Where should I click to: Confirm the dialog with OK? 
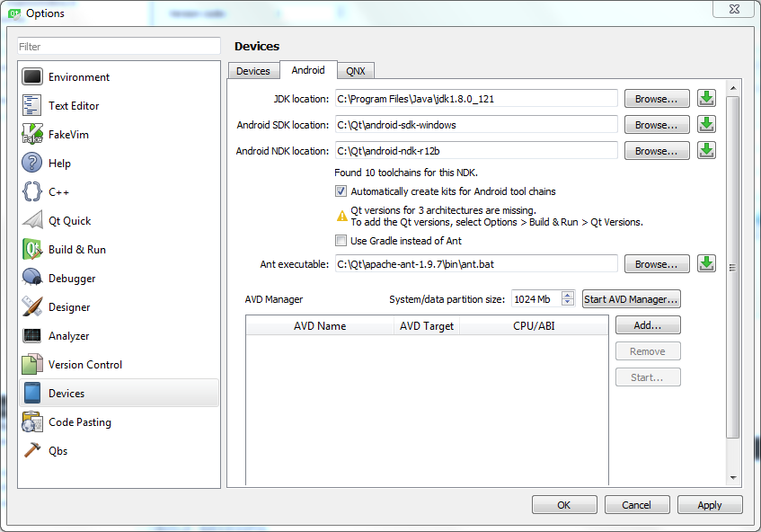coord(564,505)
